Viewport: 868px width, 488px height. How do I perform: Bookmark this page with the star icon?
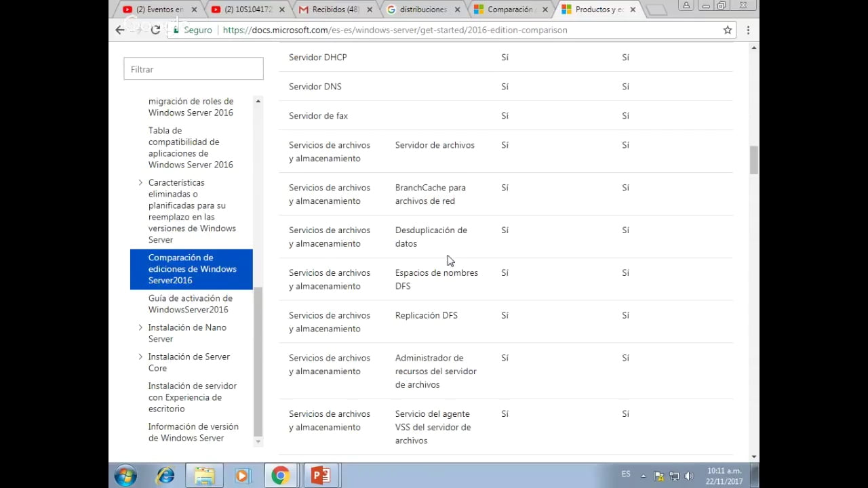(x=728, y=30)
